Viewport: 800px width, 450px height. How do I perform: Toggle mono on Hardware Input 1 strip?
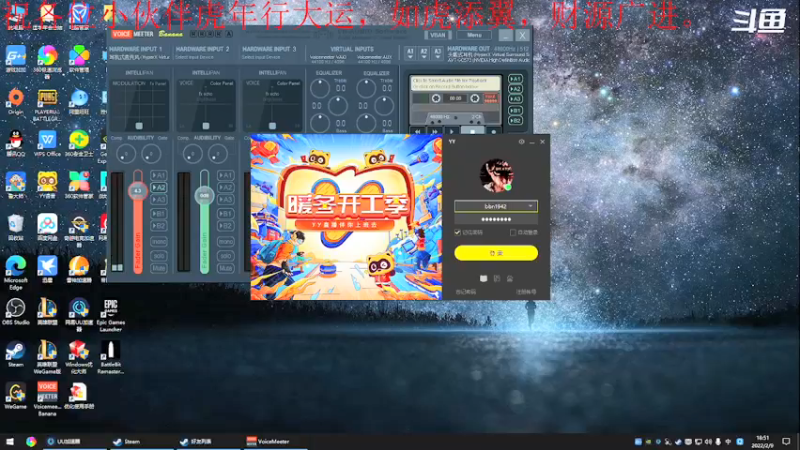(159, 241)
